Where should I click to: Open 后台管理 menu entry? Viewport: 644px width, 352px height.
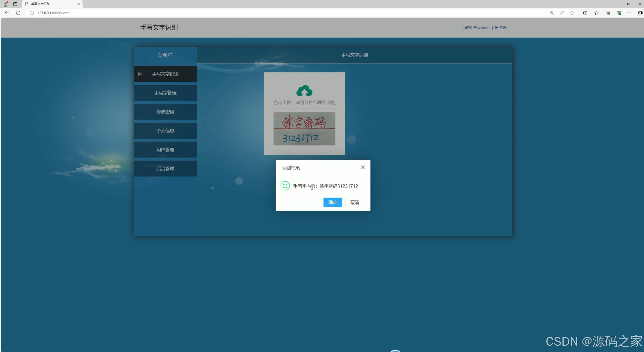pyautogui.click(x=165, y=169)
